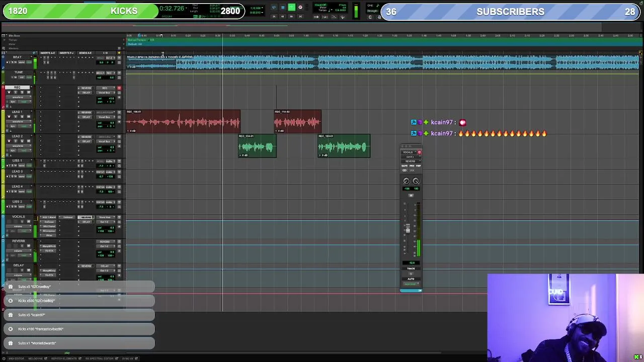Open the REC track input path selector

tap(105, 88)
